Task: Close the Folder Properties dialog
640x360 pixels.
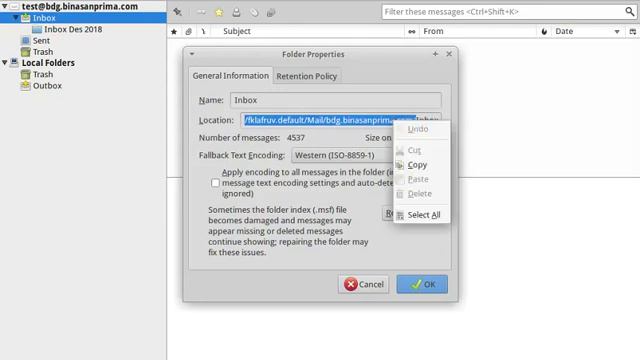Action: (449, 54)
